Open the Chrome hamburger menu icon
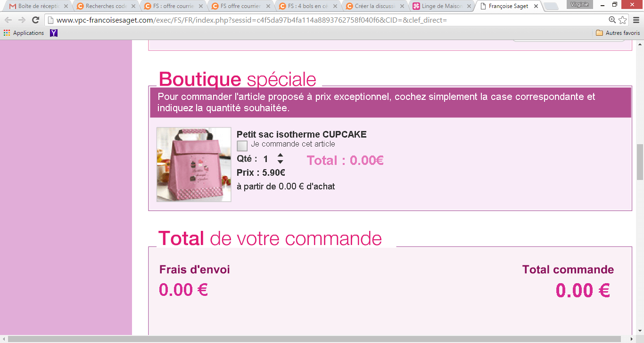Viewport: 644px width, 343px height. [x=636, y=20]
